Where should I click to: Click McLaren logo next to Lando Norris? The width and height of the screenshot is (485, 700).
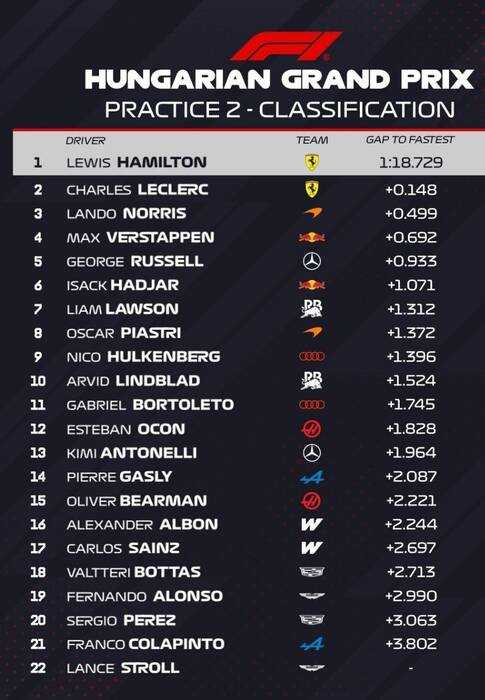pyautogui.click(x=312, y=213)
